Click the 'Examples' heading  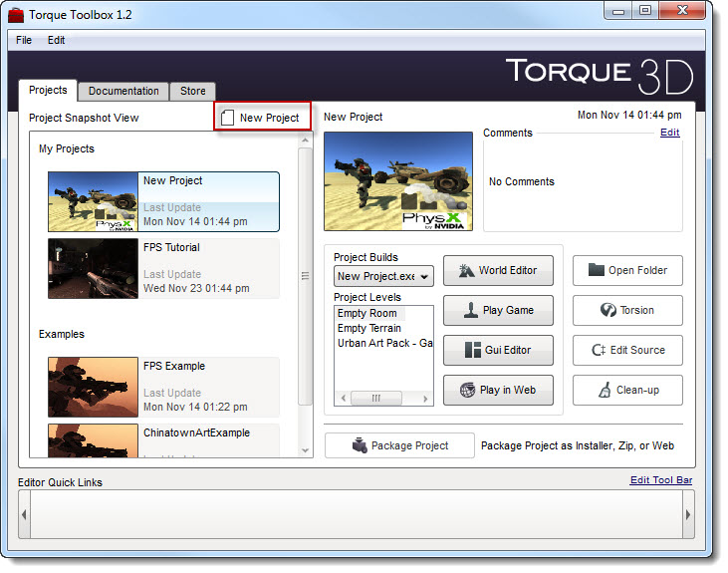click(62, 334)
